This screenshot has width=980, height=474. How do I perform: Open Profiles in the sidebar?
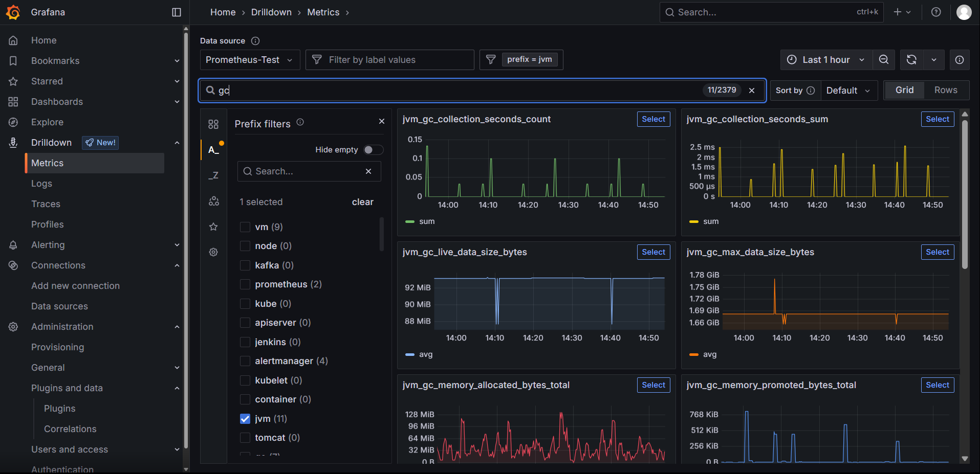point(47,224)
